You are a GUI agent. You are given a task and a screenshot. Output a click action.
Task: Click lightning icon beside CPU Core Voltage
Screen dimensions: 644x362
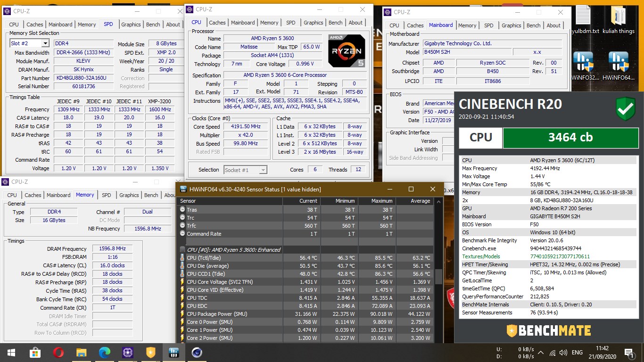(182, 282)
